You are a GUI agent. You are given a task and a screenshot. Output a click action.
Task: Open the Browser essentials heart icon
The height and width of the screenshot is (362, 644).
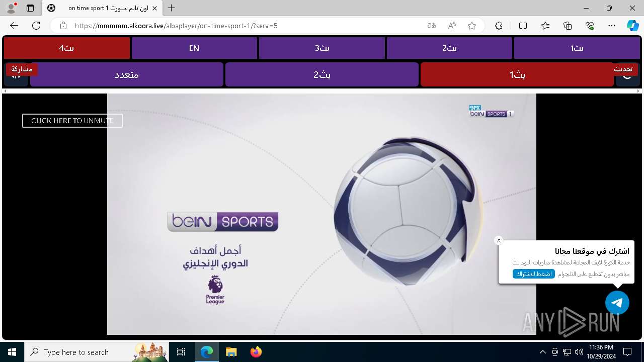tap(590, 26)
